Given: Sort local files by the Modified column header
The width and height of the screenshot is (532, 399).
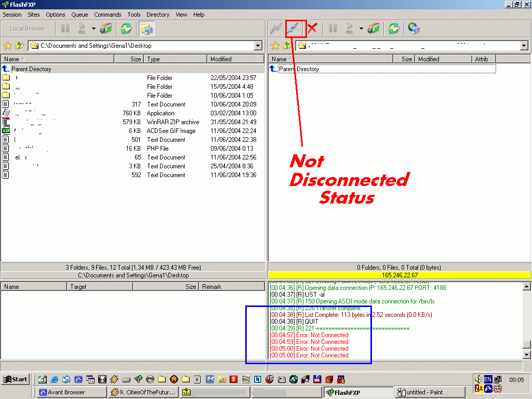Looking at the screenshot, I should pyautogui.click(x=235, y=59).
